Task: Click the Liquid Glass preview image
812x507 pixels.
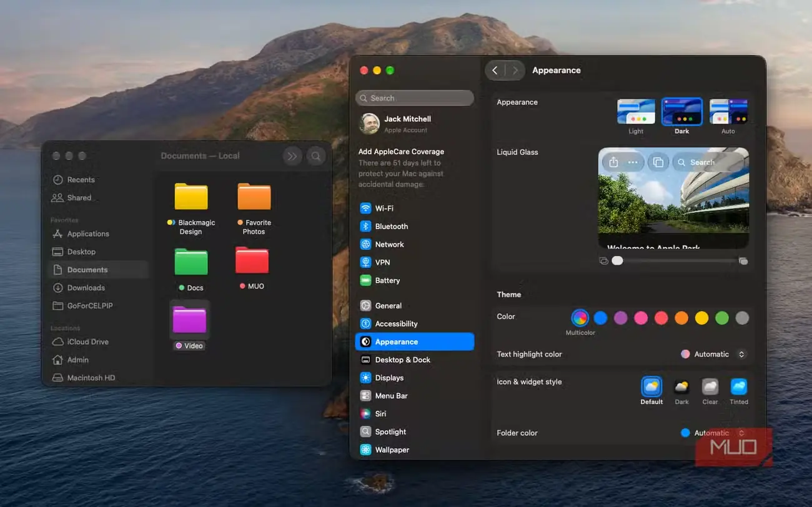Action: coord(673,198)
